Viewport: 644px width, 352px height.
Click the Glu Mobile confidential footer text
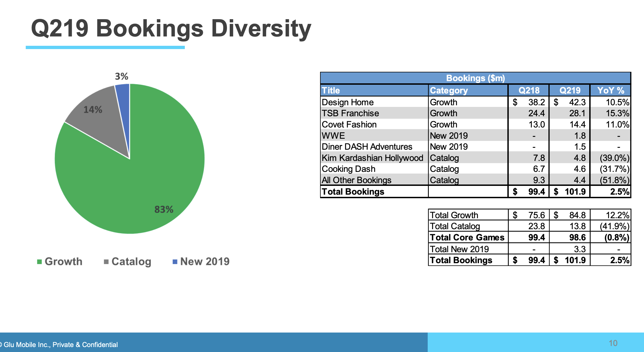[59, 345]
